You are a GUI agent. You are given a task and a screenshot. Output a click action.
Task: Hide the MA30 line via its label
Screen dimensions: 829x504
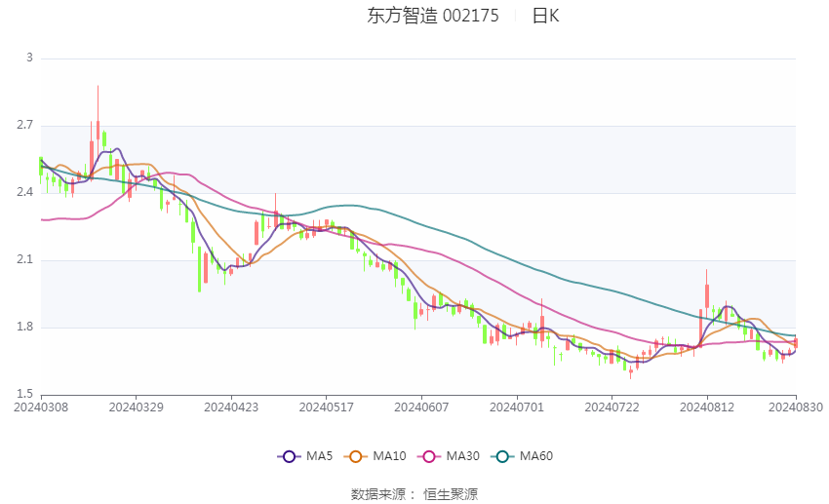[463, 456]
